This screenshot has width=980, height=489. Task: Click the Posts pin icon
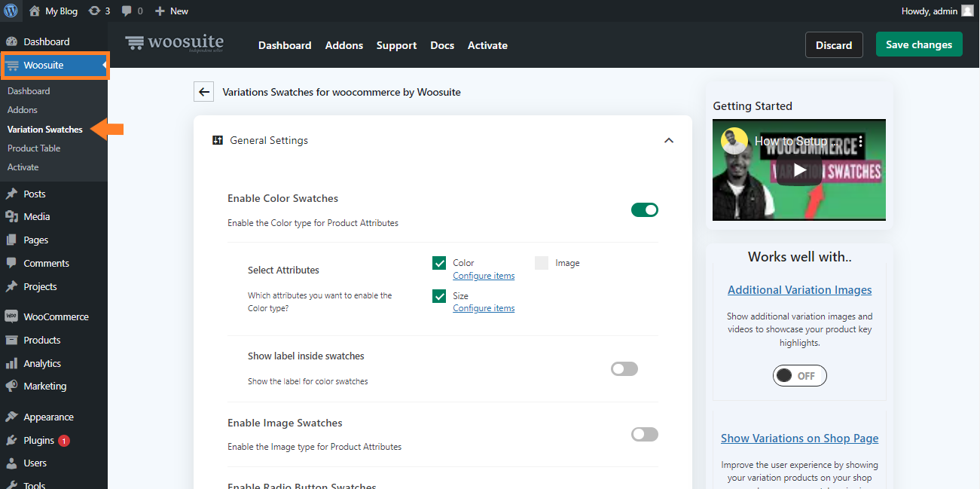(11, 194)
